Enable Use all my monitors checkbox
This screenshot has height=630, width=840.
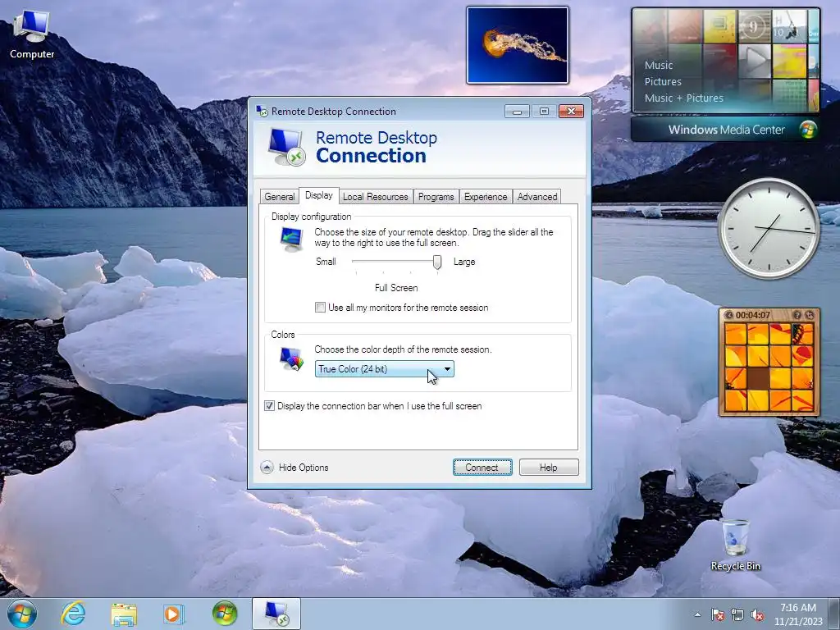click(321, 308)
